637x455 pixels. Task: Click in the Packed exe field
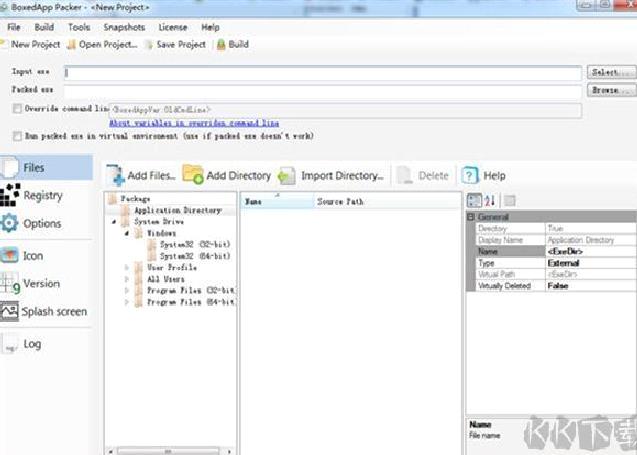click(x=323, y=91)
